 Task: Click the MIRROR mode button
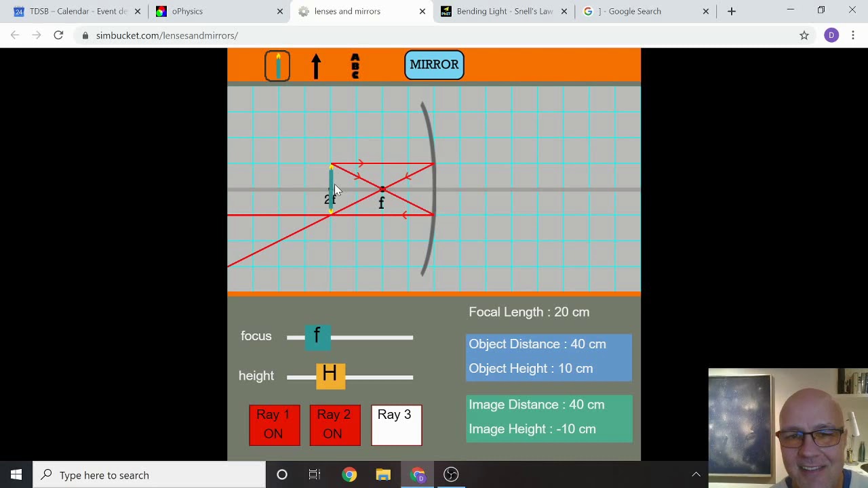[434, 65]
